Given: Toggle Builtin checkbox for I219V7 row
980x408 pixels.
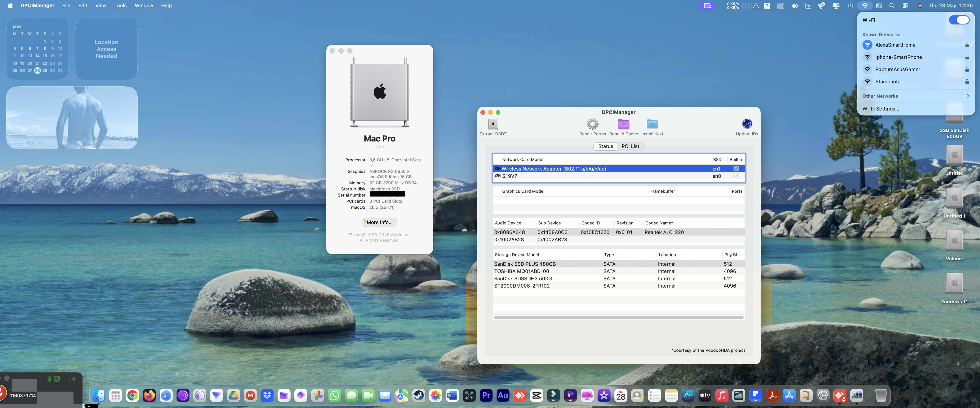Looking at the screenshot, I should click(736, 176).
